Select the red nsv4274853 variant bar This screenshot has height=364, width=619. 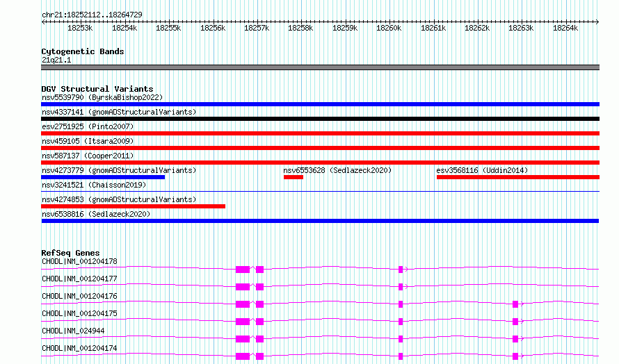click(133, 206)
